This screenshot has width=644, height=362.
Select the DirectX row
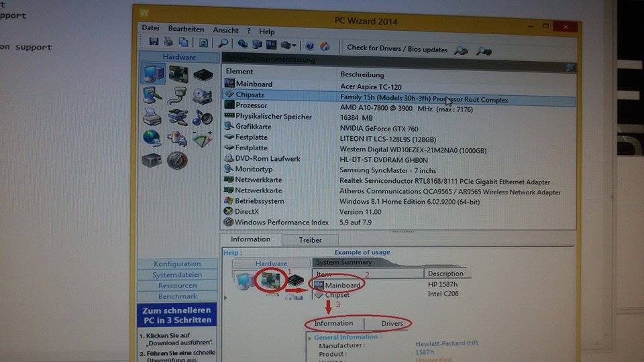pos(398,212)
